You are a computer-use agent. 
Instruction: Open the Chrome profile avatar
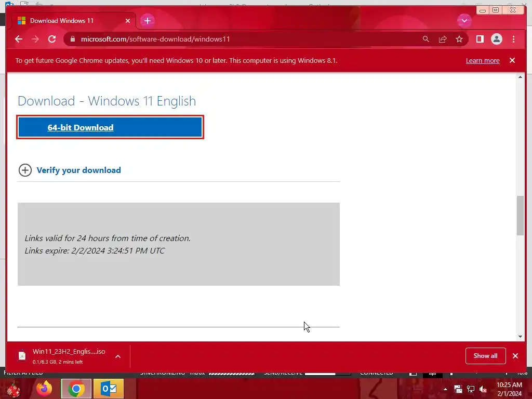tap(496, 39)
